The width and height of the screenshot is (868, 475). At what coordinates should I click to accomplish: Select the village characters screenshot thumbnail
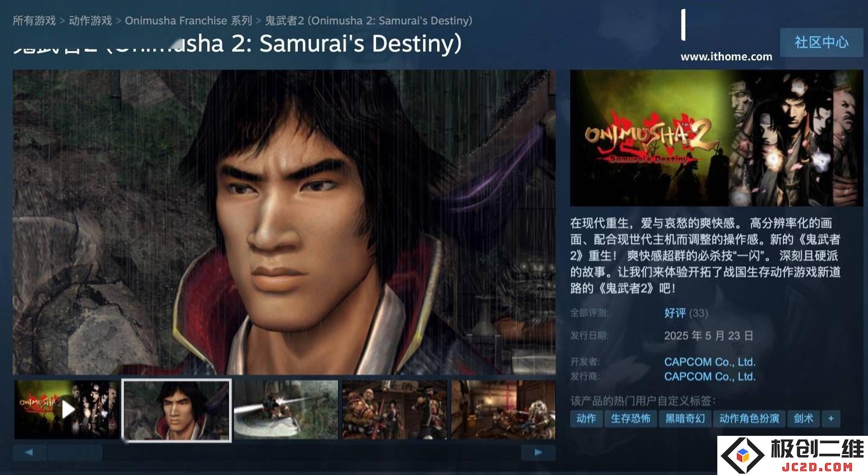[395, 410]
